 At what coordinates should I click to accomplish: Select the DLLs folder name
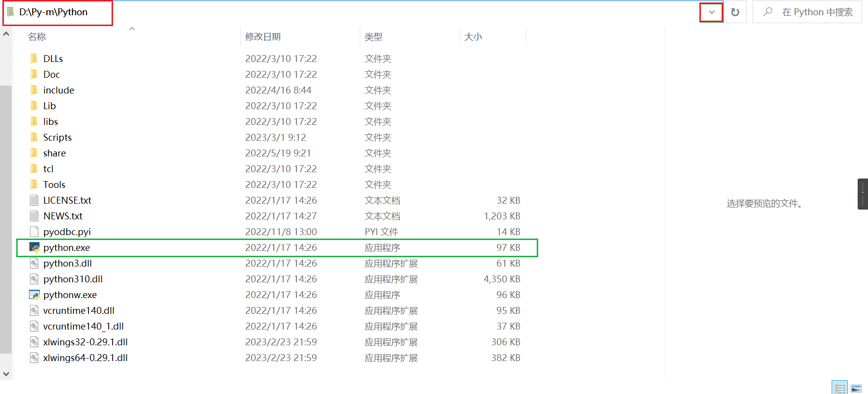coord(53,59)
